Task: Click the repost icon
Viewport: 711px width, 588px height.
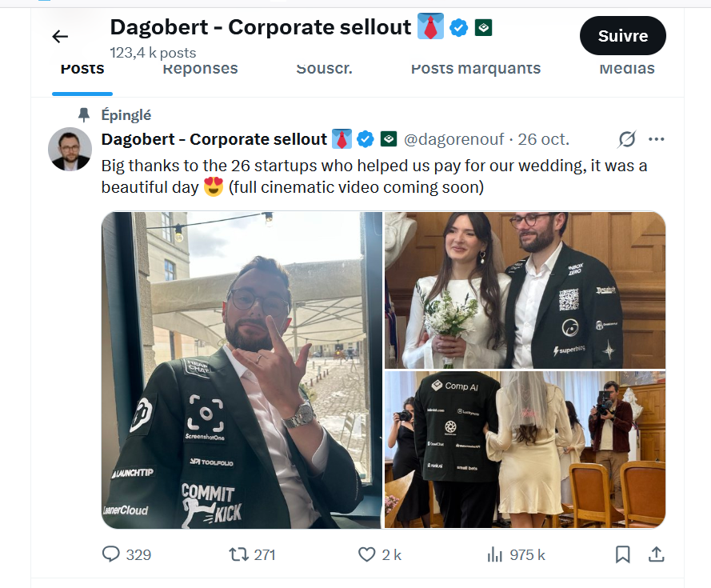Action: (238, 554)
